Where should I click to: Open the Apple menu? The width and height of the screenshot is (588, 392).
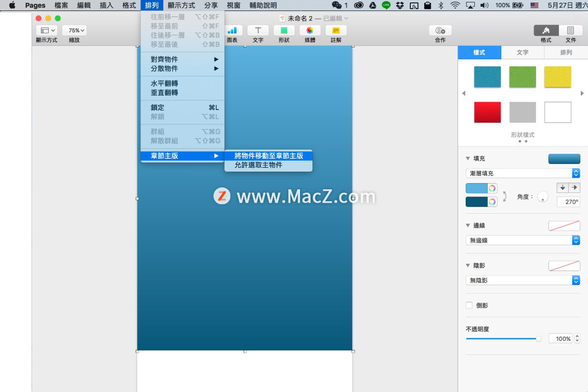click(12, 5)
